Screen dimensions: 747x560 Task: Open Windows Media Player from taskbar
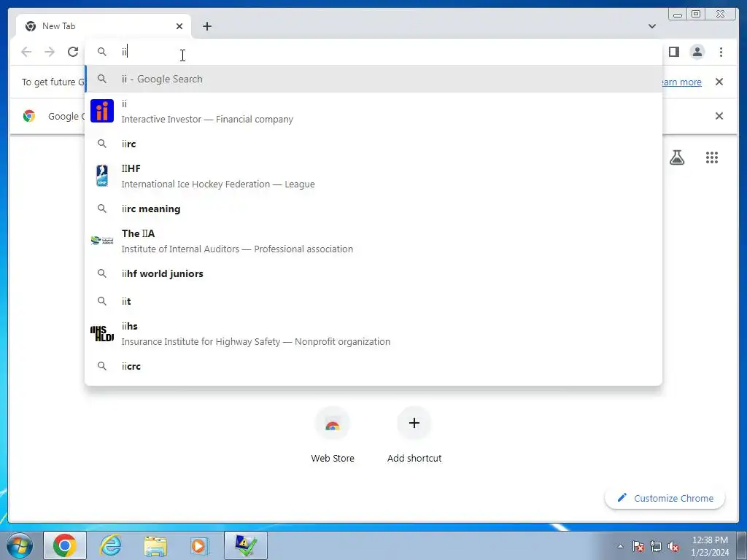point(199,545)
